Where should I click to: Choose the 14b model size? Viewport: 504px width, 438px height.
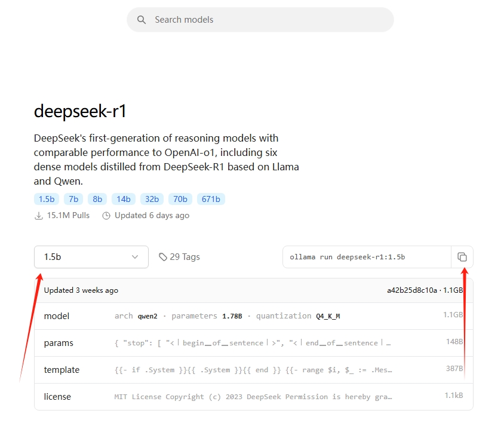(124, 199)
